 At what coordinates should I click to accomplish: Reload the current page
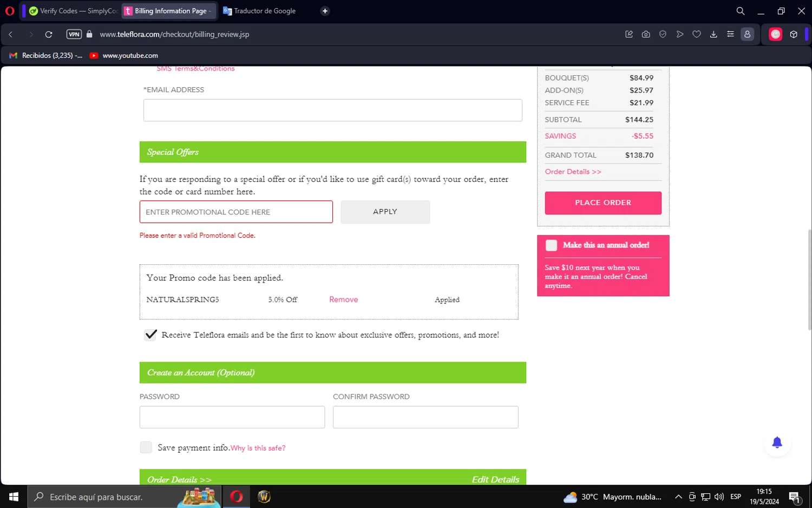coord(49,34)
